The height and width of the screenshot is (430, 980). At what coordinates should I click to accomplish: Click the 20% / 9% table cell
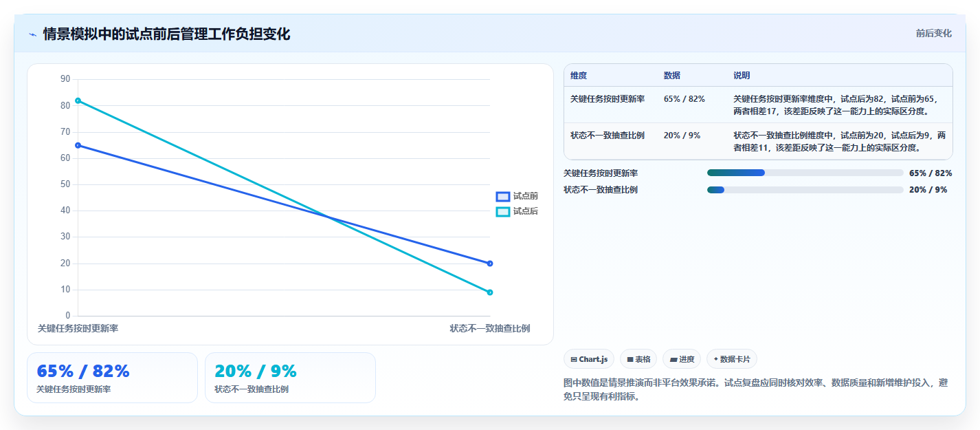(x=682, y=136)
